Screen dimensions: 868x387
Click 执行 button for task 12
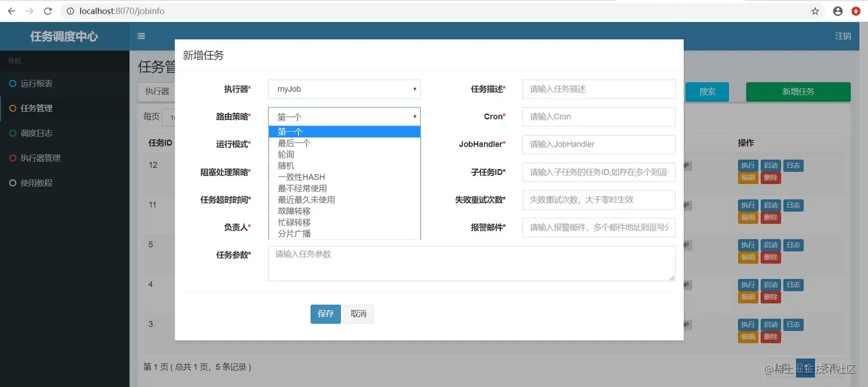tap(748, 166)
